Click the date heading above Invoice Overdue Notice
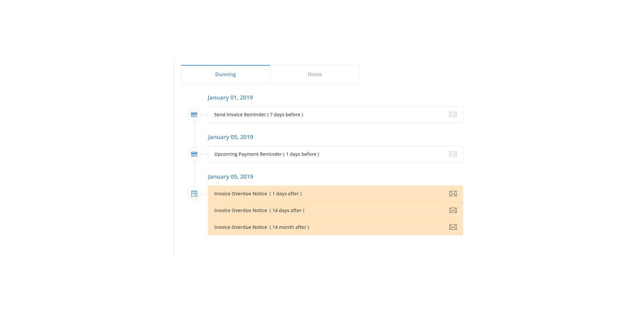Viewport: 644px width, 316px height. tap(230, 177)
